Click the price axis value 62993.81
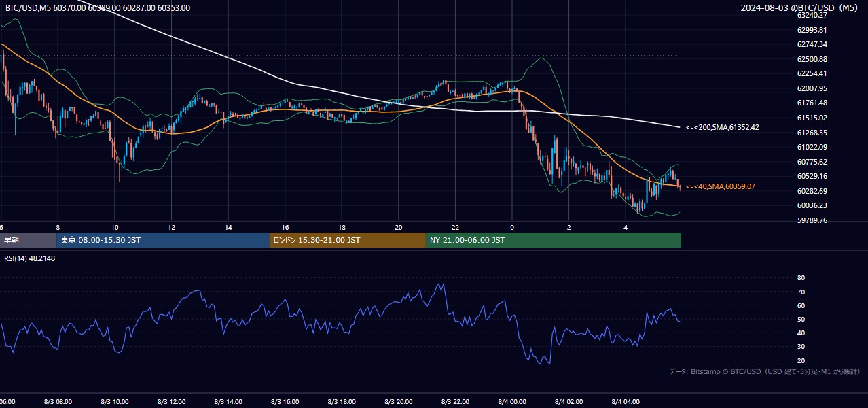Screen dimensions: 868x408 click(812, 30)
